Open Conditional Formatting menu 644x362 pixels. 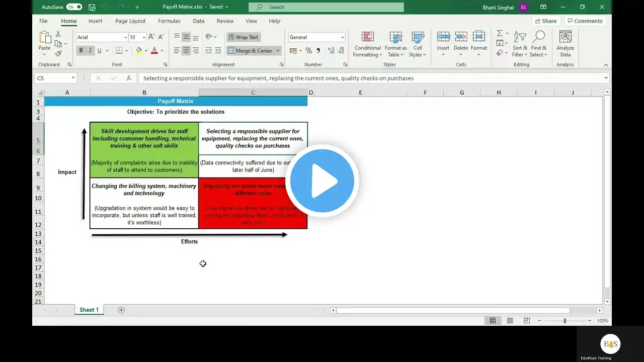tap(367, 45)
